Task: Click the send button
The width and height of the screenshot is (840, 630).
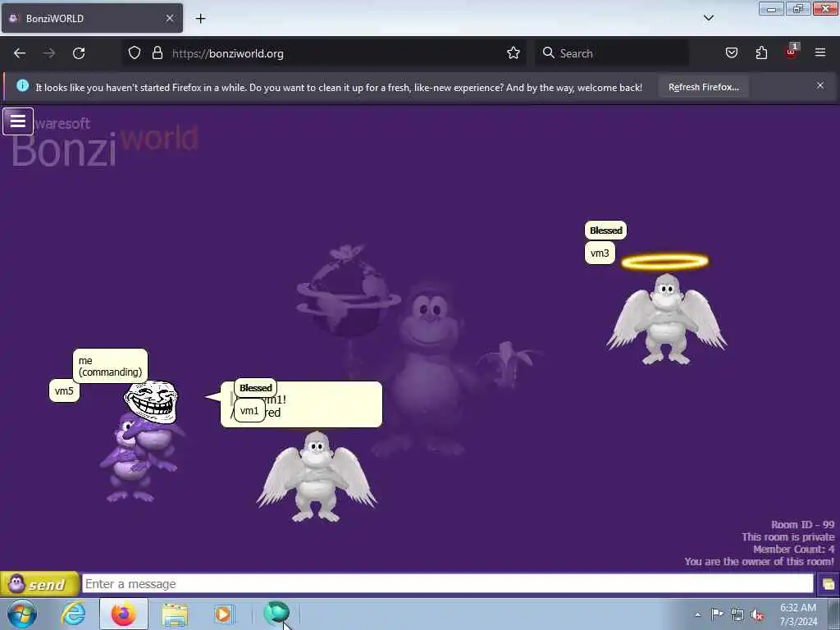Action: coord(39,584)
